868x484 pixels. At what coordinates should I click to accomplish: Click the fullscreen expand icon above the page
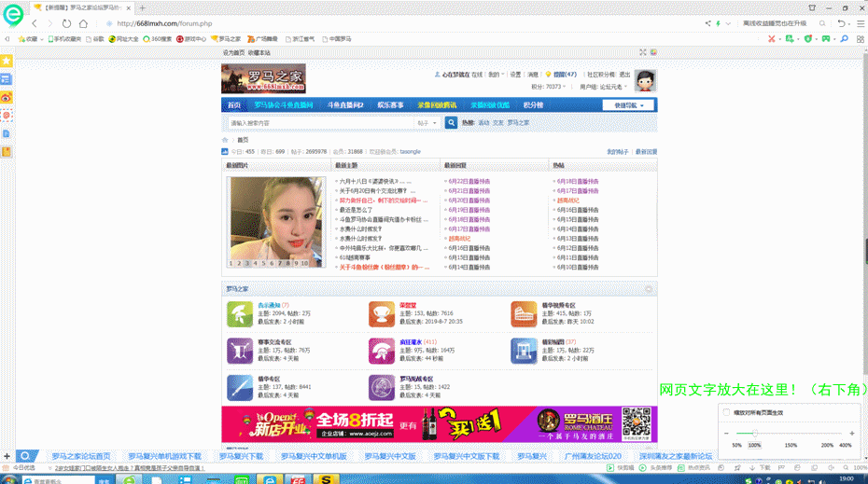point(643,52)
